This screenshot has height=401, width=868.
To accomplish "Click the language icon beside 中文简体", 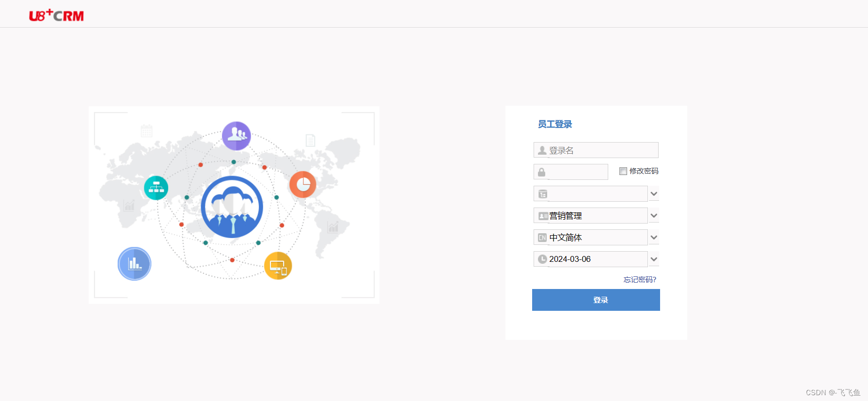I will [542, 238].
